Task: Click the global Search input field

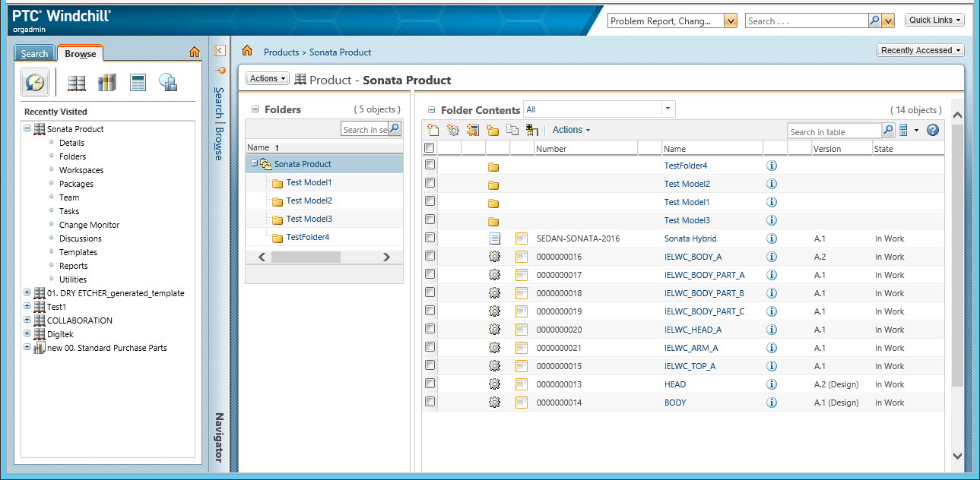Action: pos(807,21)
